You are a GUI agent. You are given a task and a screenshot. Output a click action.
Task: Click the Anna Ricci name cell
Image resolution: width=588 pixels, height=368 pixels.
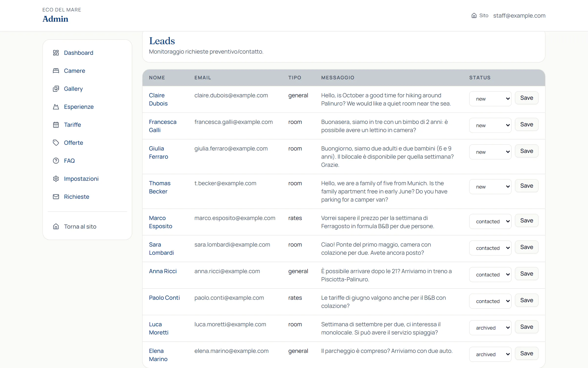[x=163, y=271]
